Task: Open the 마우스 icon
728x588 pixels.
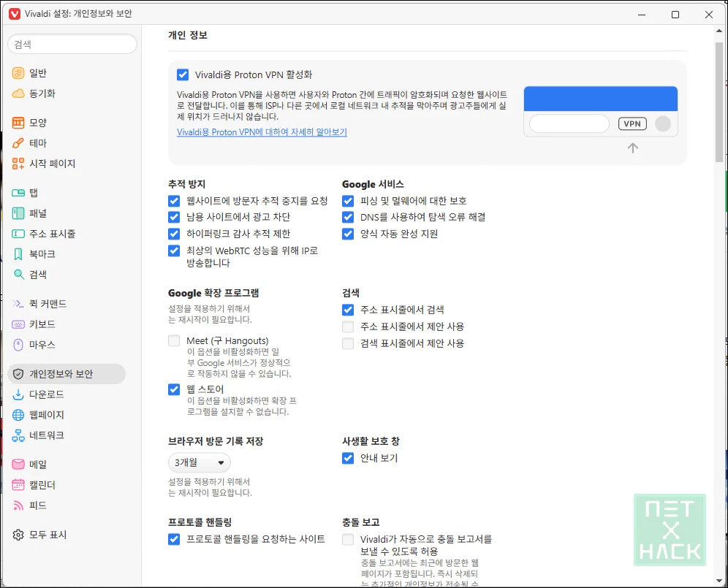Action: [18, 344]
